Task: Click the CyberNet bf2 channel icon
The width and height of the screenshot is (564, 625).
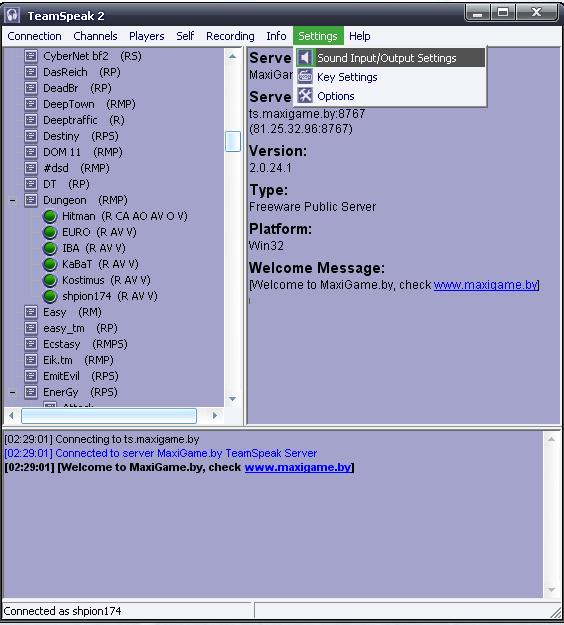Action: [31, 56]
